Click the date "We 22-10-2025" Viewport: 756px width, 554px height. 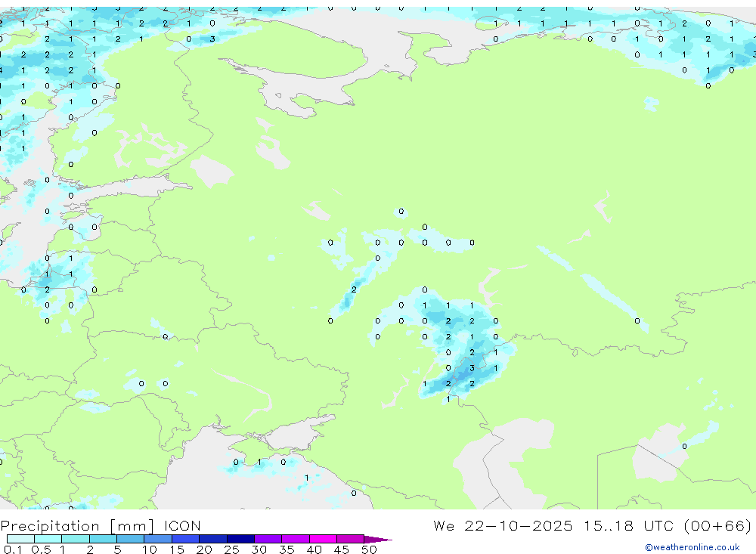tap(503, 525)
